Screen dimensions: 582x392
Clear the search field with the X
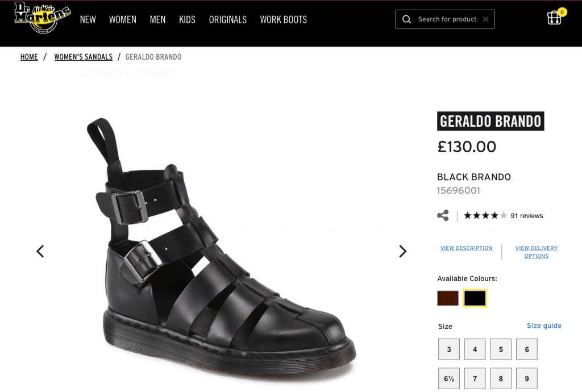(485, 19)
